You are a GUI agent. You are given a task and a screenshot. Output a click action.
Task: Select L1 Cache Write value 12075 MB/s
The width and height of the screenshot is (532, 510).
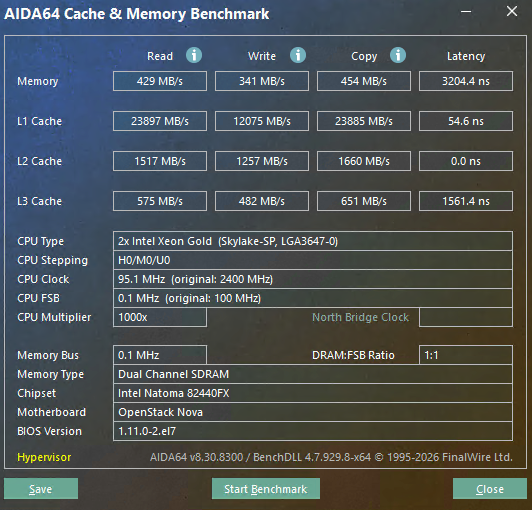tap(262, 121)
